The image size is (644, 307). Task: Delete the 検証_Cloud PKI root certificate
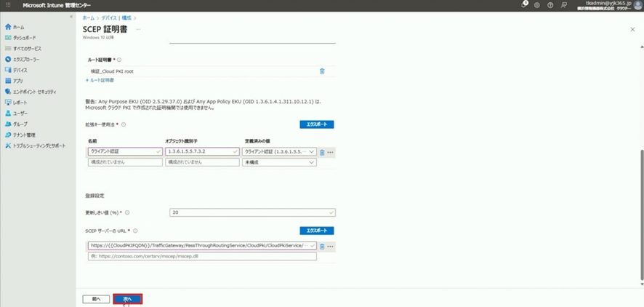[322, 71]
